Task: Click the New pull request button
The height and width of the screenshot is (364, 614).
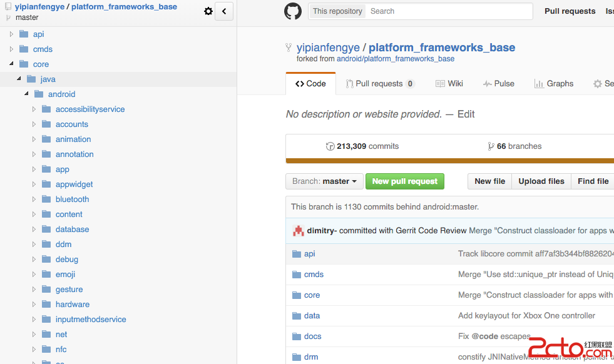Action: point(405,181)
